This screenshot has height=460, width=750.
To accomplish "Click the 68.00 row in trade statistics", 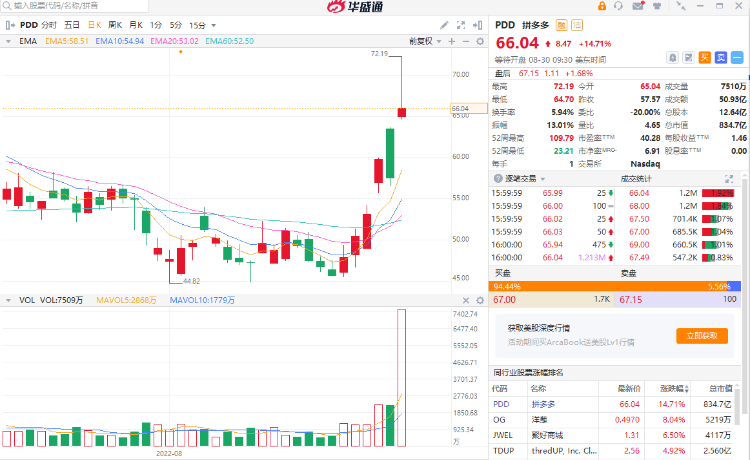I will point(675,206).
